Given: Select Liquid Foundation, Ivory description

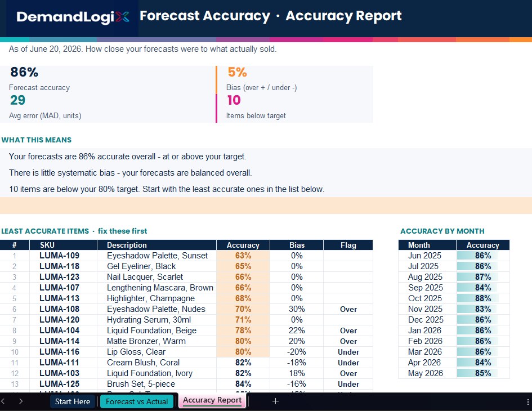Looking at the screenshot, I should 157,373.
